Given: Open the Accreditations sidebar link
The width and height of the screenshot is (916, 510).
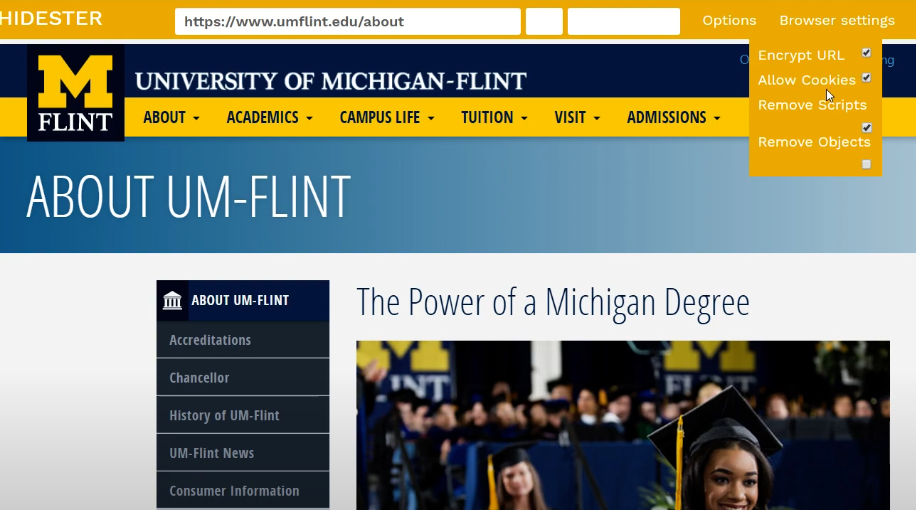Looking at the screenshot, I should tap(243, 340).
